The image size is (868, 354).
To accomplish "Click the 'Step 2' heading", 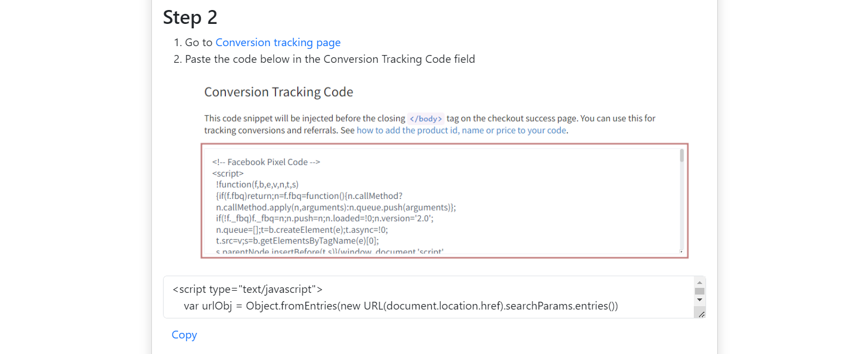I will tap(190, 17).
